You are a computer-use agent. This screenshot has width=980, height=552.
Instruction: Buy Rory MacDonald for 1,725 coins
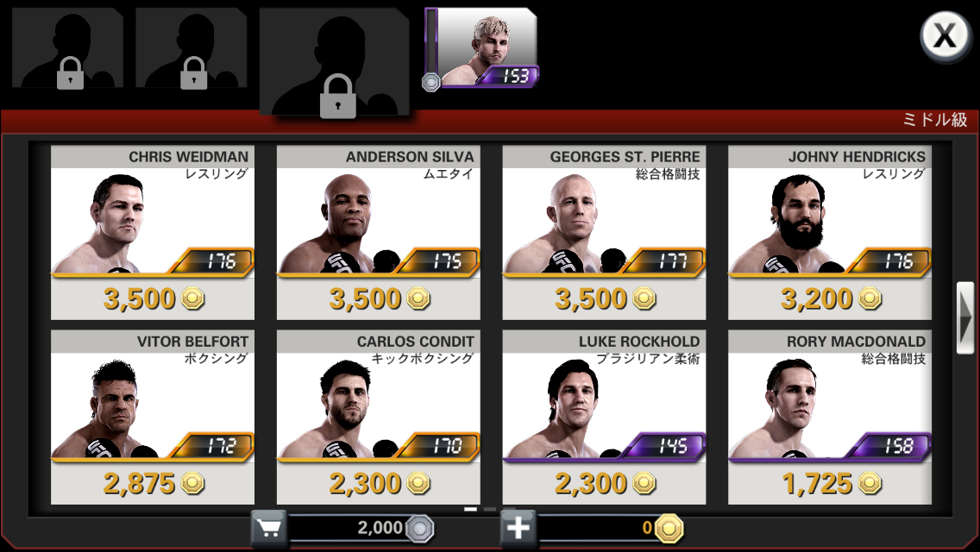pyautogui.click(x=829, y=417)
